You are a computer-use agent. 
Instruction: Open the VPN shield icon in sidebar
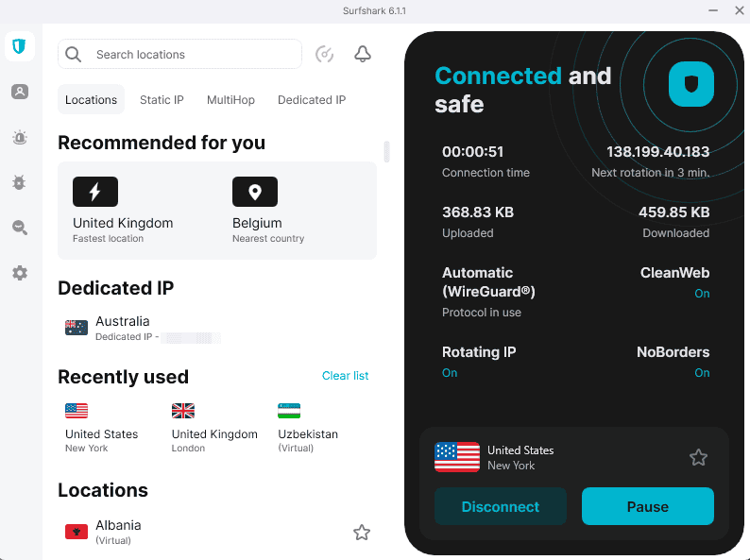point(20,46)
